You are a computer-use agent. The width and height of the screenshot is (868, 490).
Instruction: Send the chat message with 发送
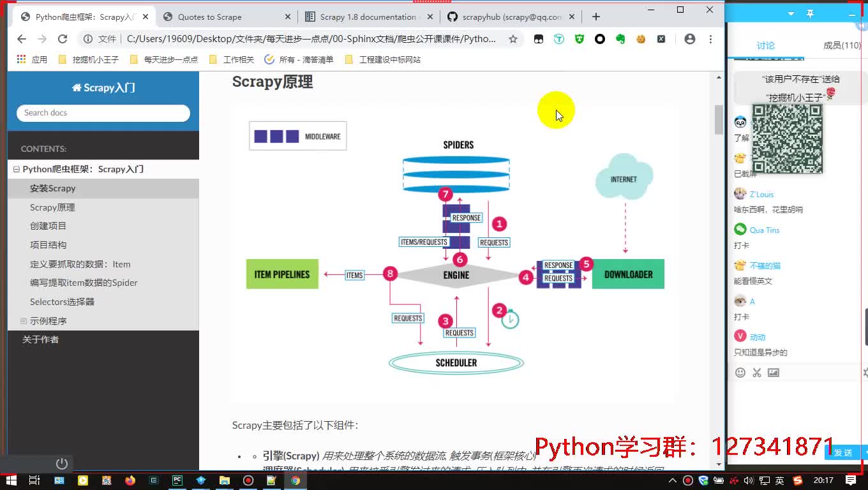[x=843, y=452]
